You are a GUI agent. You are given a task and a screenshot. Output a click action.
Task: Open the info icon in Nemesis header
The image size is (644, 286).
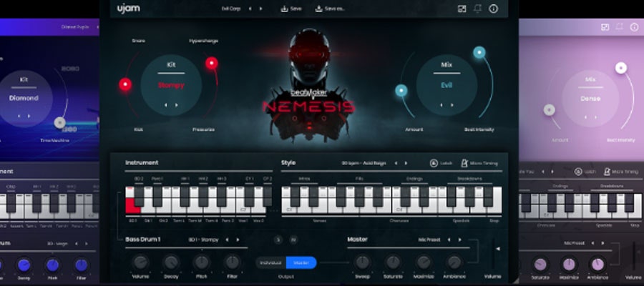pos(493,9)
